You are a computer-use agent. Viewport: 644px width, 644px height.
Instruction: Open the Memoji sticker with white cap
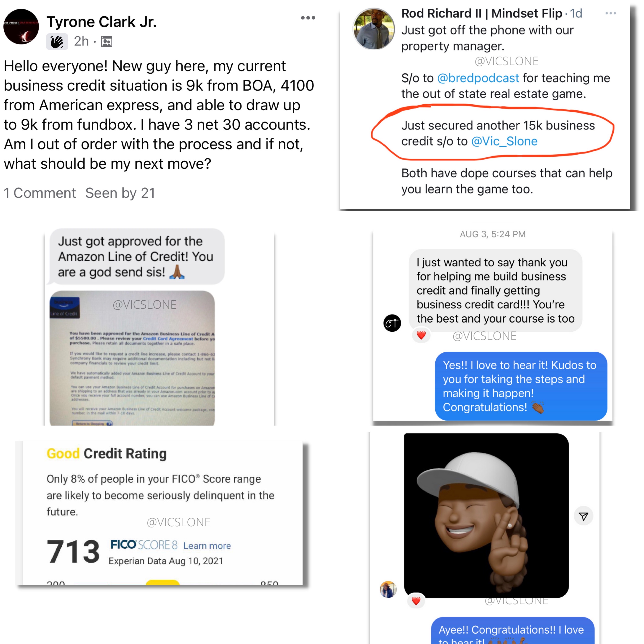click(486, 516)
